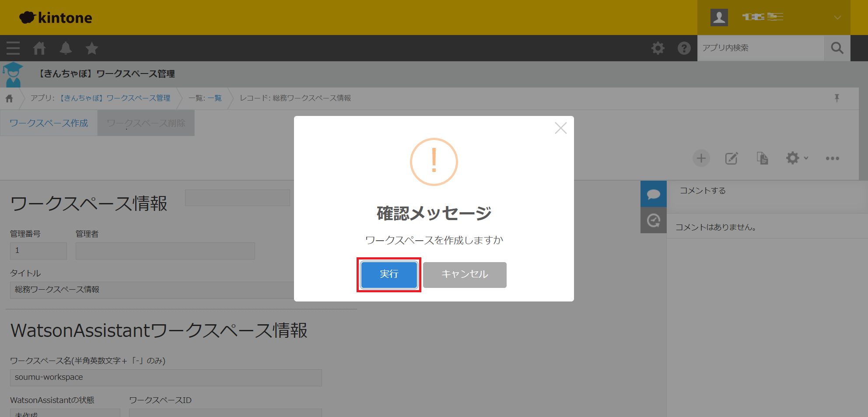
Task: Open the three-dots more options menu
Action: click(832, 158)
